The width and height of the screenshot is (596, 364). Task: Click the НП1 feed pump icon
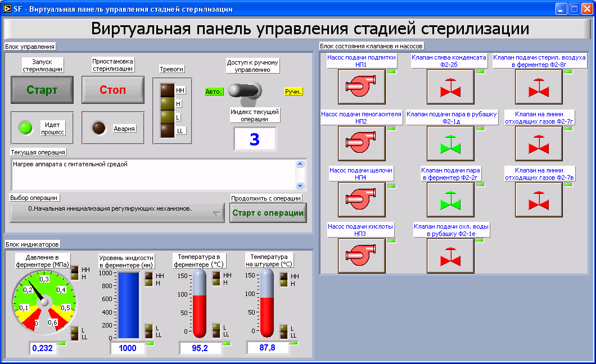coord(361,87)
